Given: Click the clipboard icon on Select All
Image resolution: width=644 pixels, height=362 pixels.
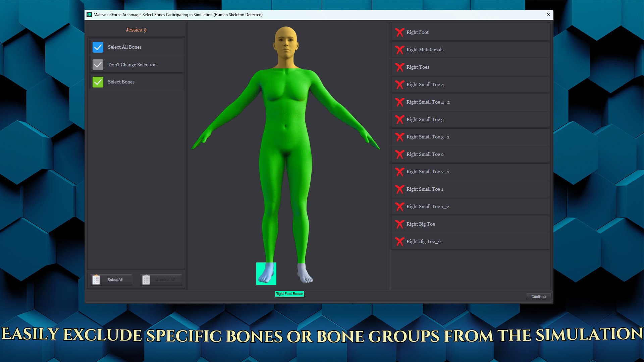Looking at the screenshot, I should point(96,279).
